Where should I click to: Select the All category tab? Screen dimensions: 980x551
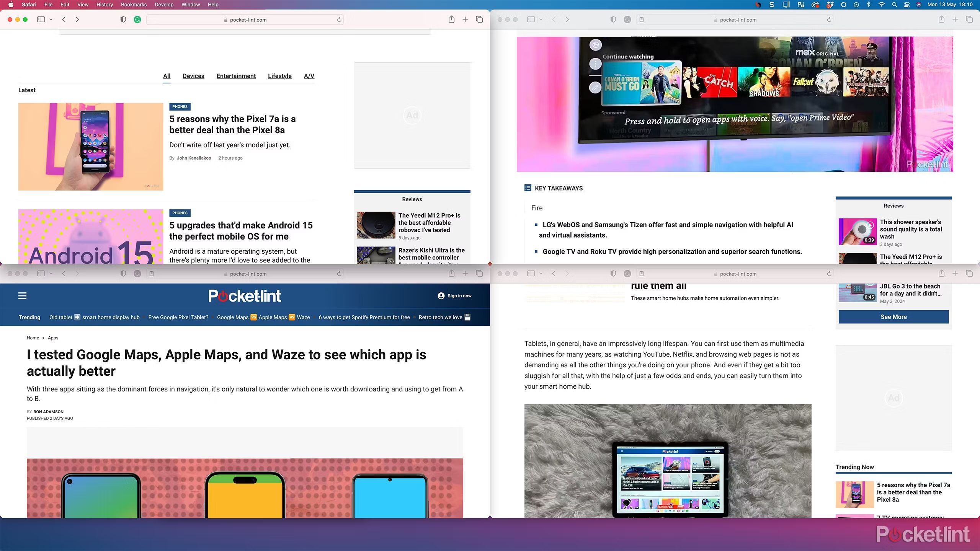[x=167, y=76]
